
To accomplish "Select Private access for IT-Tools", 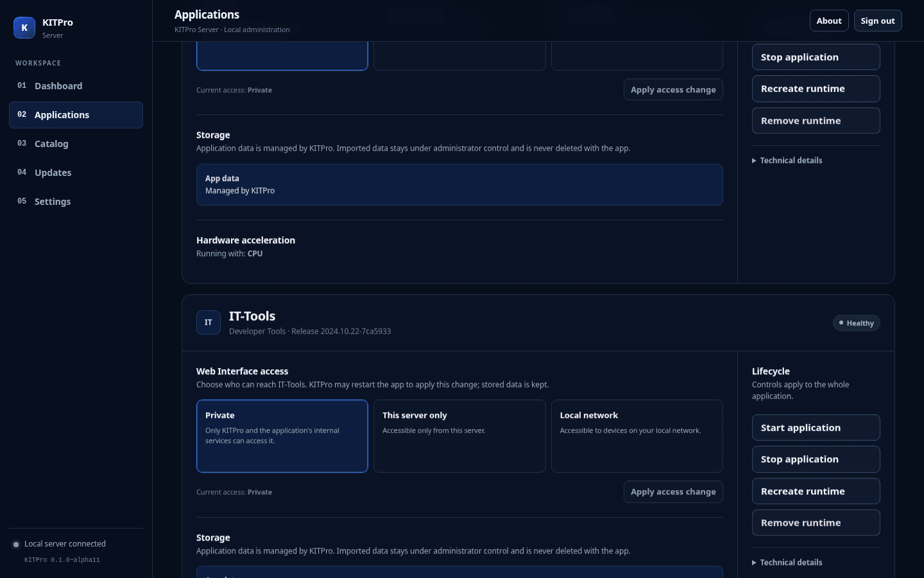I will click(282, 436).
